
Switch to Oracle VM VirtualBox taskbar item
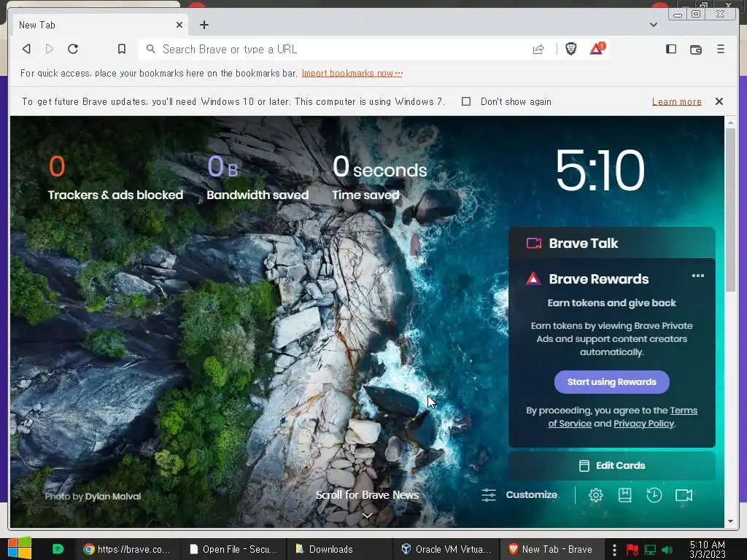[446, 549]
